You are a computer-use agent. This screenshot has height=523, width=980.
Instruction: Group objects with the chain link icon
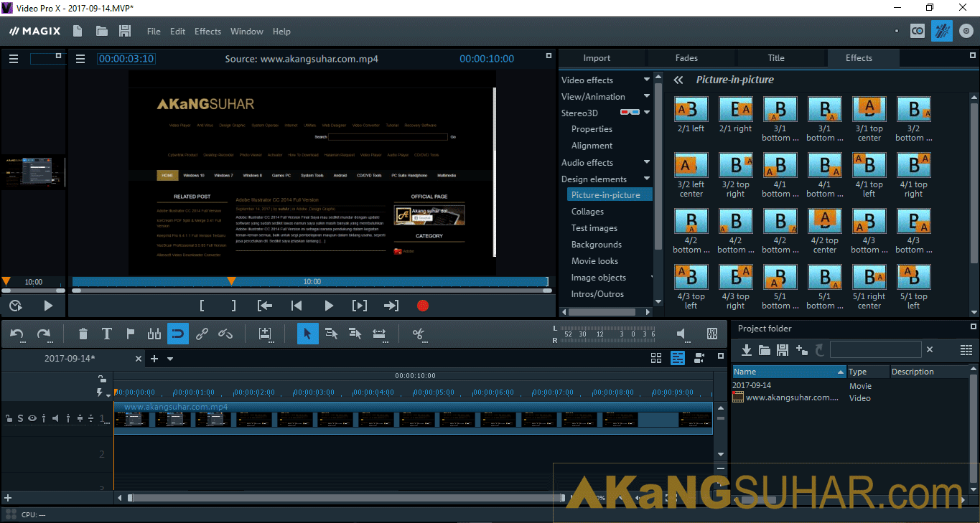pyautogui.click(x=202, y=334)
